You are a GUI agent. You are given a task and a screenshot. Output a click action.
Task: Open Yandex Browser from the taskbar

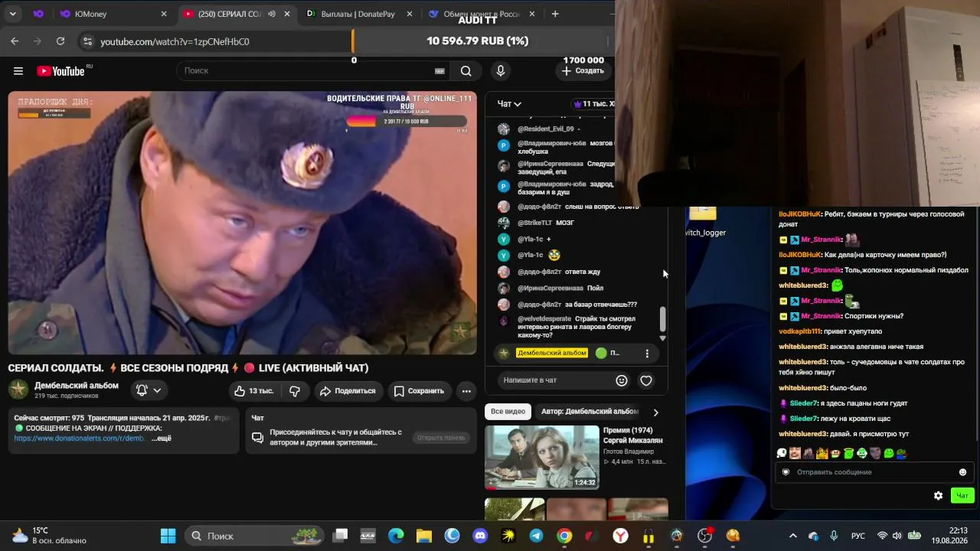[620, 536]
